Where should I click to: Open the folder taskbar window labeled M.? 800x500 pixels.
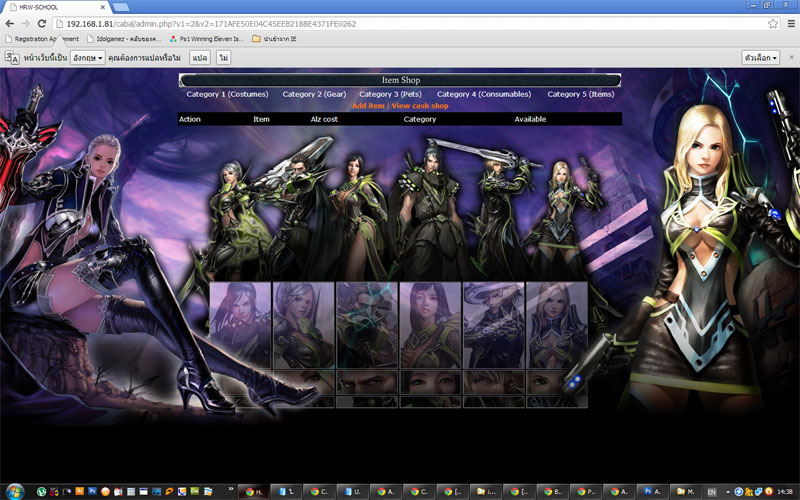point(686,492)
